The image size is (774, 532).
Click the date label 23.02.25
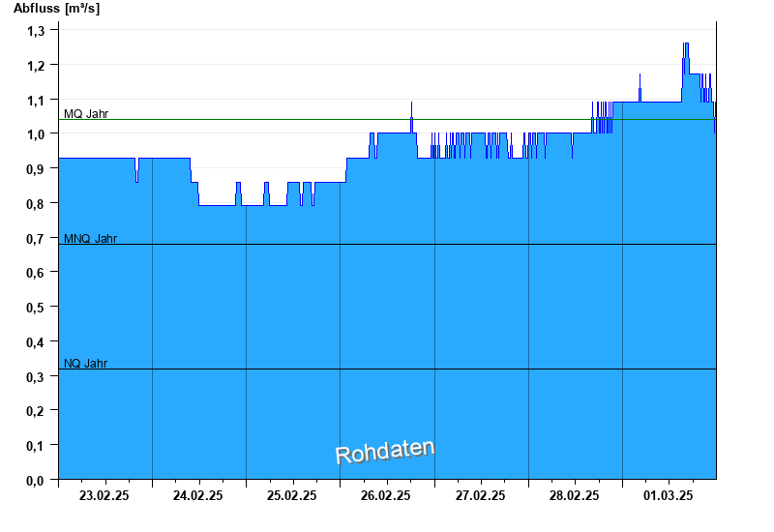104,495
